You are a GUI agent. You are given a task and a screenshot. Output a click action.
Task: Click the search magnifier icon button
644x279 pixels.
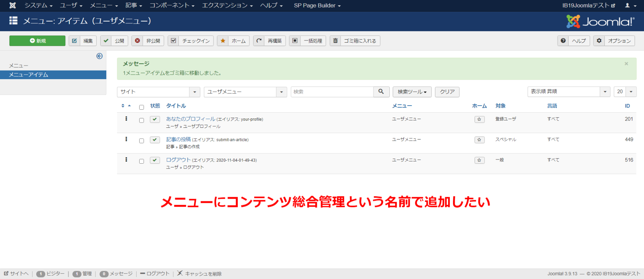pos(381,92)
